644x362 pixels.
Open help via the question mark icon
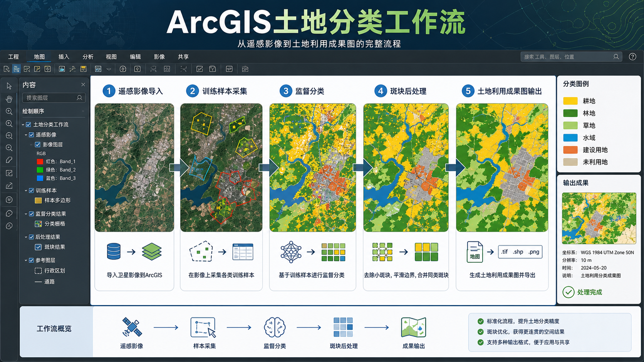[632, 57]
